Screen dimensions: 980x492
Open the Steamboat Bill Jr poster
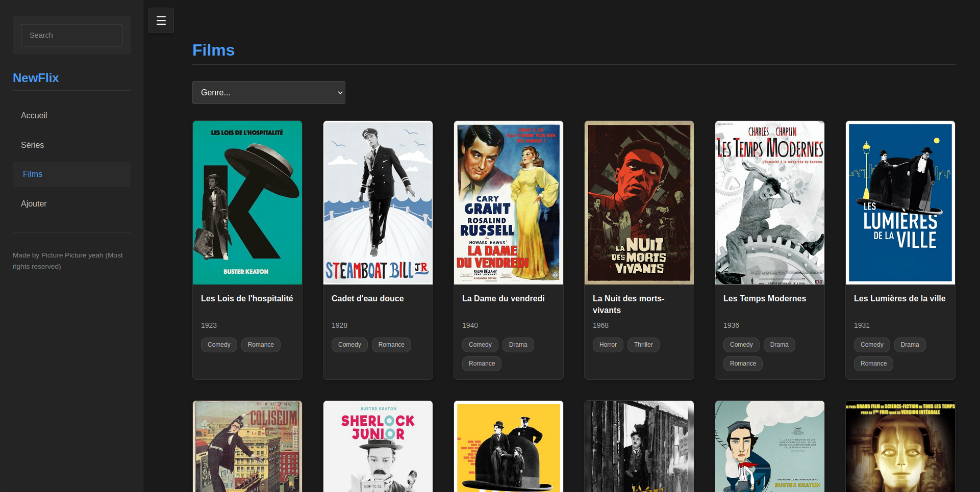(x=378, y=202)
